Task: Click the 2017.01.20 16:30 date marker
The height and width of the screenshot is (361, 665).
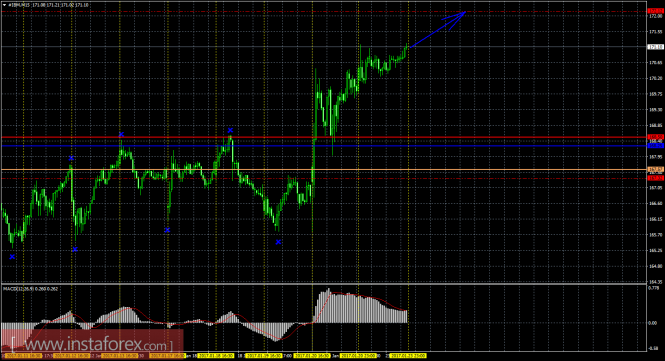Action: (311, 356)
